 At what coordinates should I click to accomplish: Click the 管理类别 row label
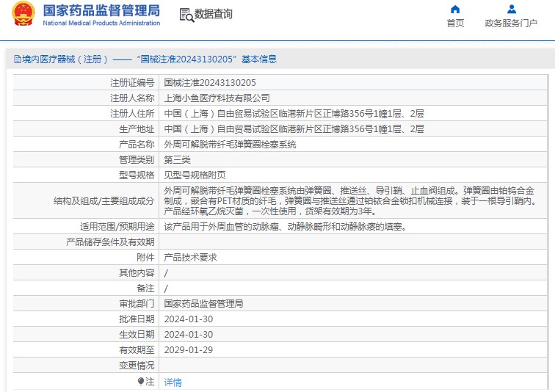click(x=137, y=160)
